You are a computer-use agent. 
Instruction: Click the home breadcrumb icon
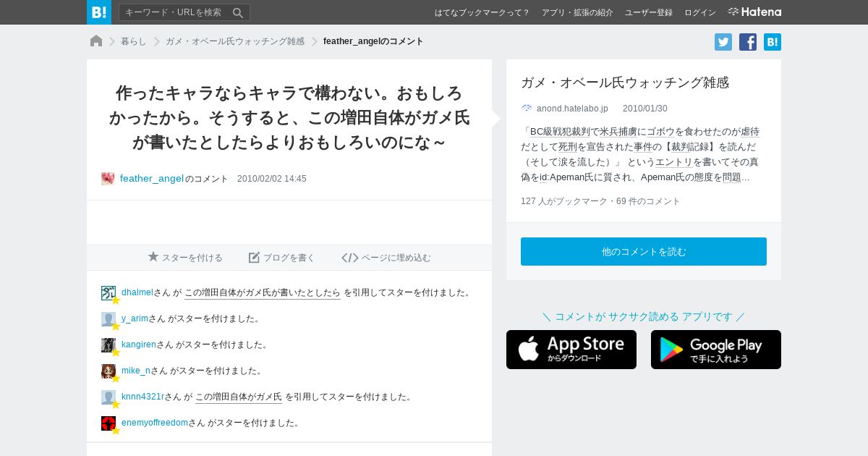click(96, 41)
